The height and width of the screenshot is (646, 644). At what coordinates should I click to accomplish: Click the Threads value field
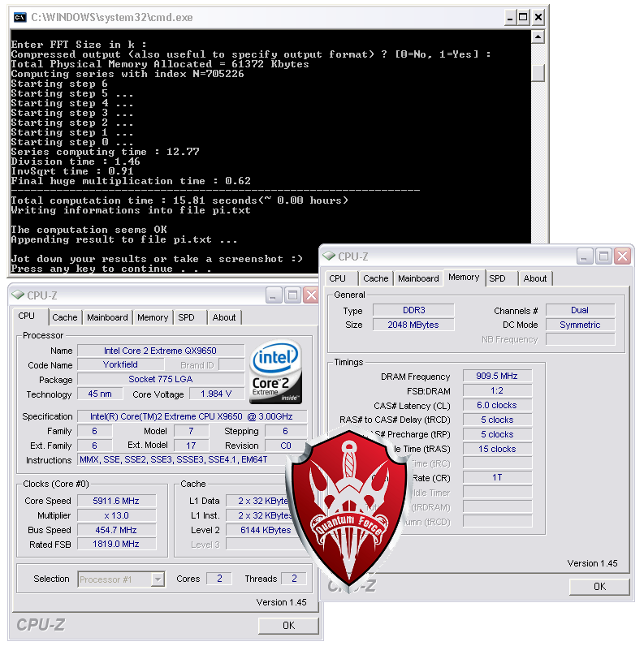(293, 579)
